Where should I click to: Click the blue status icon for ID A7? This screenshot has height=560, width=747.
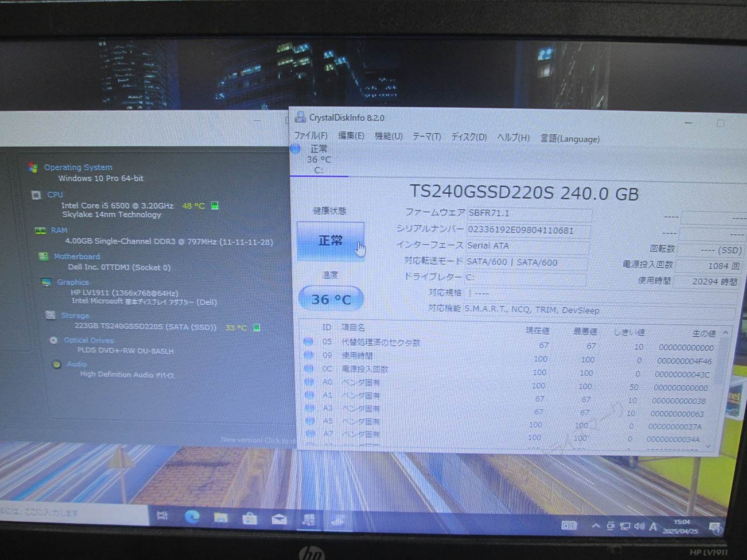[x=311, y=433]
